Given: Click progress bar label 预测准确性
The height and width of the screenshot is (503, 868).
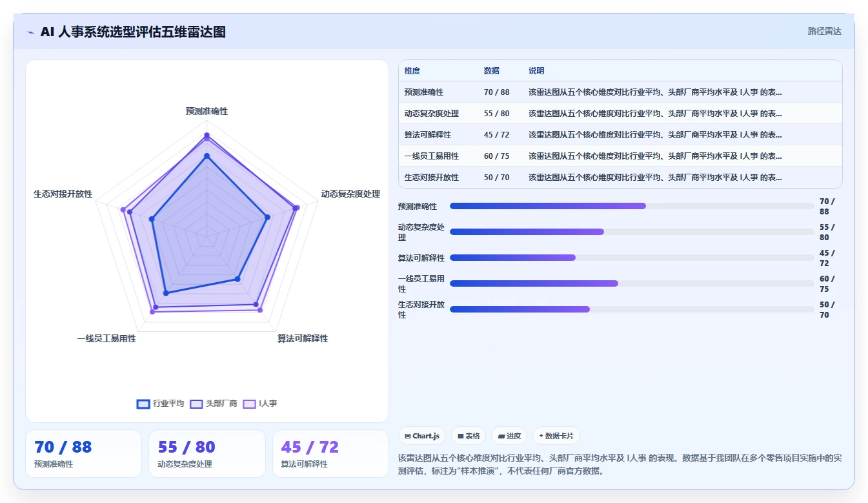Looking at the screenshot, I should 418,207.
